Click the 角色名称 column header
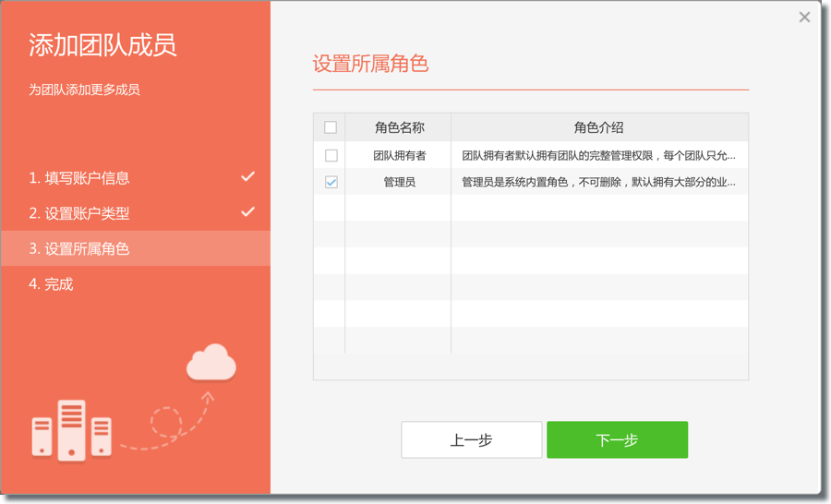 click(399, 127)
